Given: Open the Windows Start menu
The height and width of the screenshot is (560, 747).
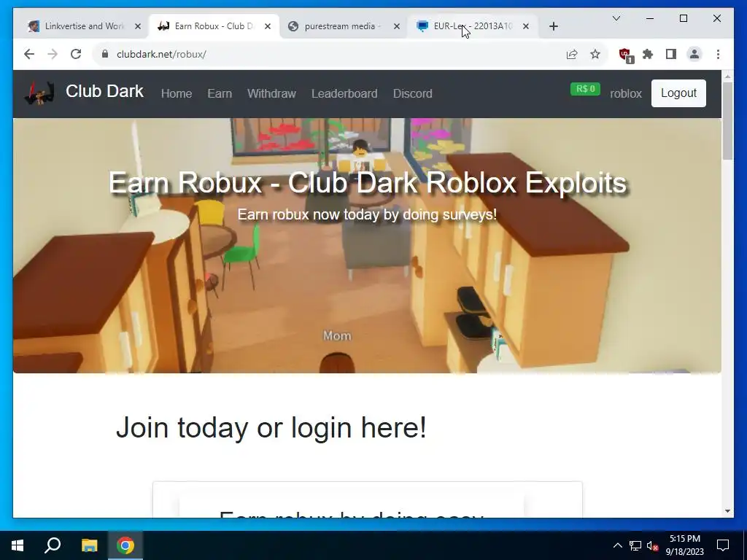Looking at the screenshot, I should (18, 545).
